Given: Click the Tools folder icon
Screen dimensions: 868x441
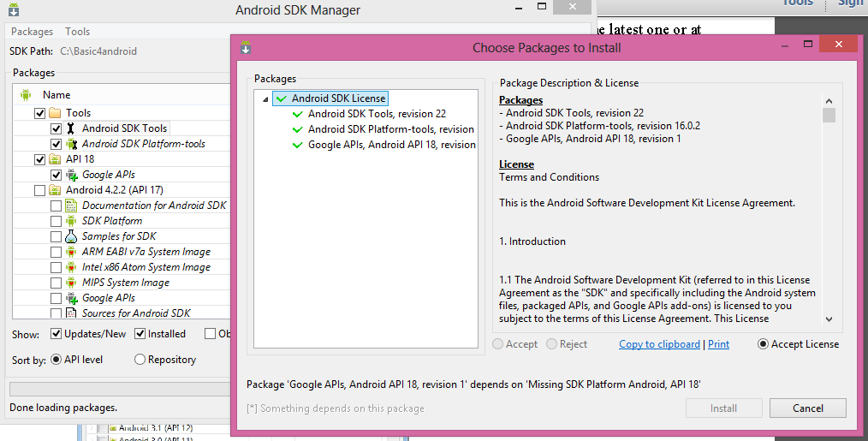Looking at the screenshot, I should pos(55,113).
